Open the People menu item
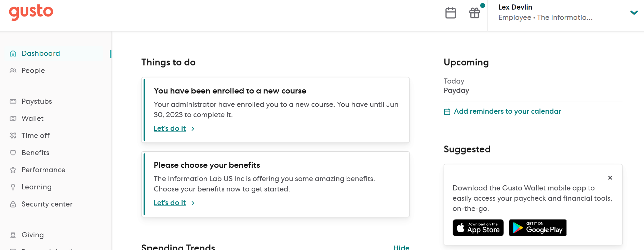Image resolution: width=644 pixels, height=250 pixels. pyautogui.click(x=33, y=71)
